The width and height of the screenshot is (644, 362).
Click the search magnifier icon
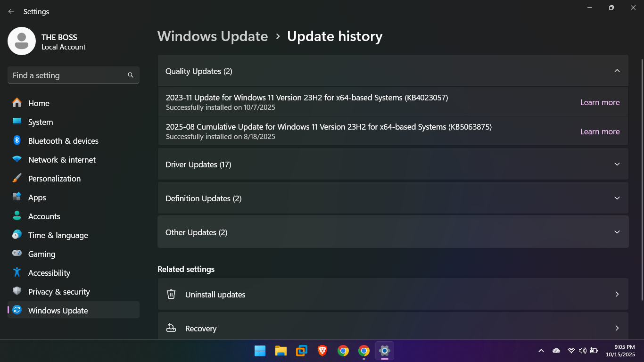131,75
